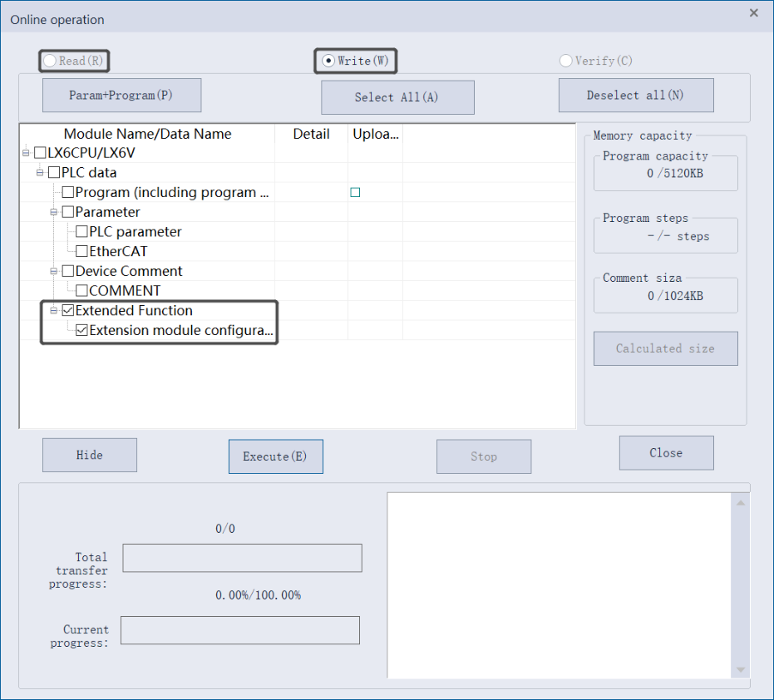
Task: Uncheck the Extended Function checkbox
Action: tap(68, 311)
